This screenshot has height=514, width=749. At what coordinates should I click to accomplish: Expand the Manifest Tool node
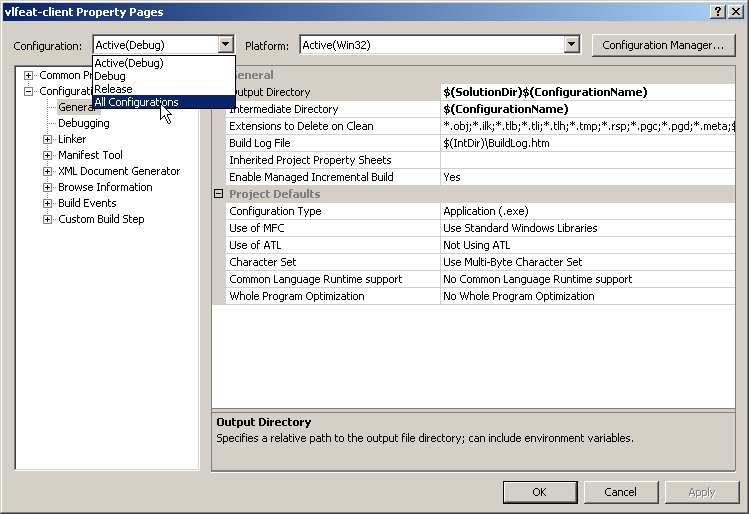pos(48,156)
